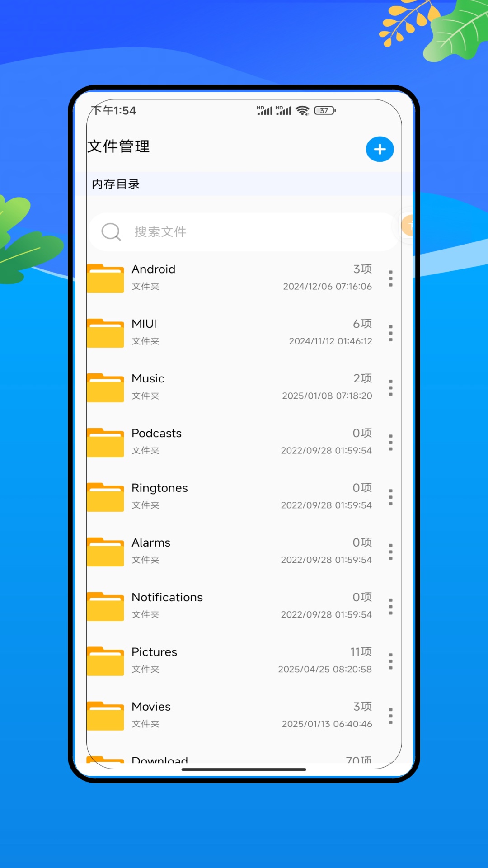Image resolution: width=488 pixels, height=868 pixels.
Task: Open the Pictures folder name
Action: point(154,652)
